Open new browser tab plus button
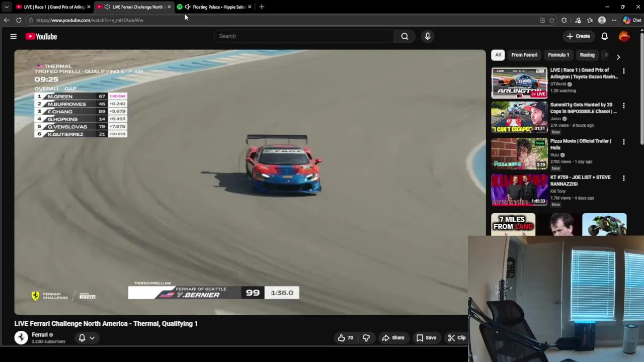 (x=262, y=7)
